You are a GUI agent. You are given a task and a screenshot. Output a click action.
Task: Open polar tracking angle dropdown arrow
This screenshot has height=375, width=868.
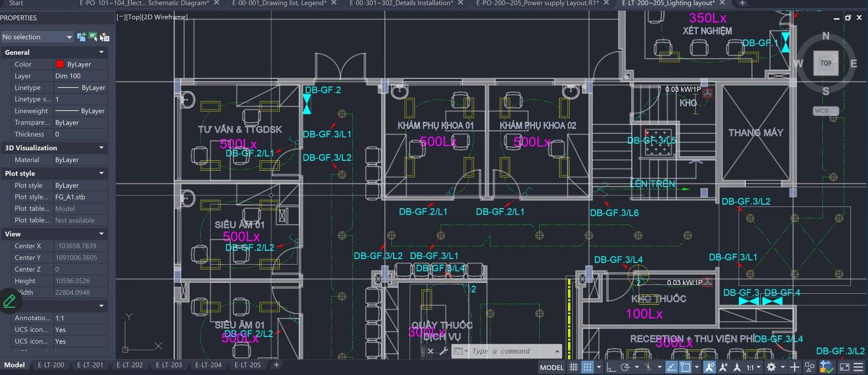coord(637,367)
